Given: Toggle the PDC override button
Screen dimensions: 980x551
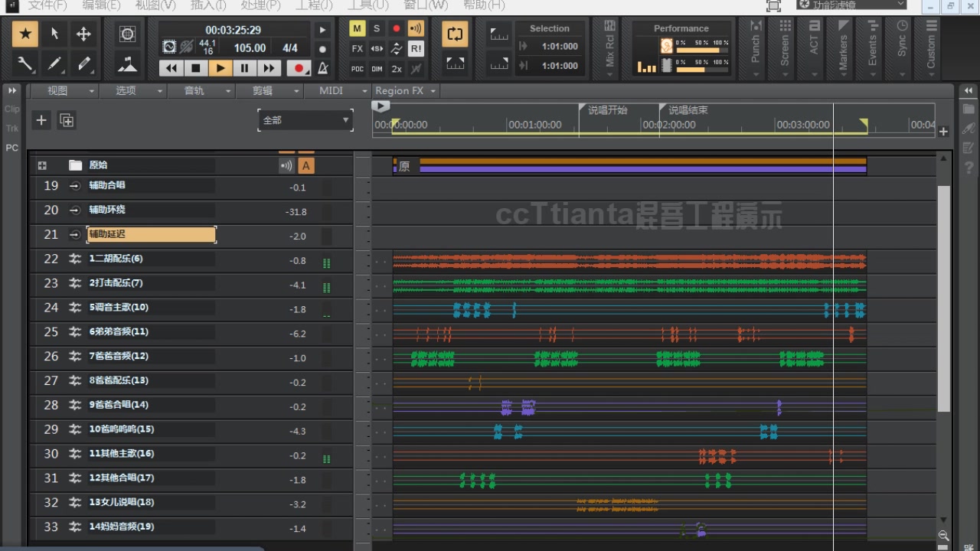Looking at the screenshot, I should [358, 69].
